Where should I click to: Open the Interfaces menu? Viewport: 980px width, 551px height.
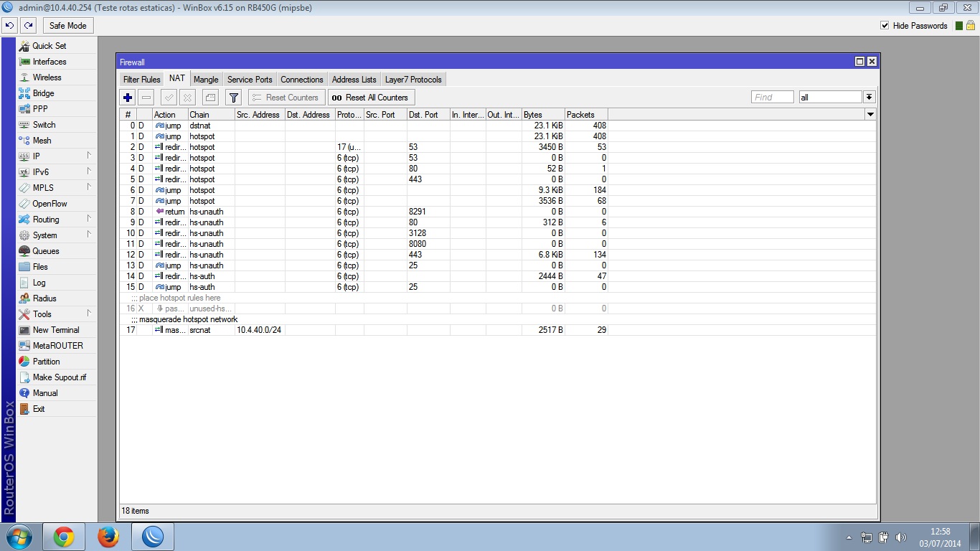point(57,62)
